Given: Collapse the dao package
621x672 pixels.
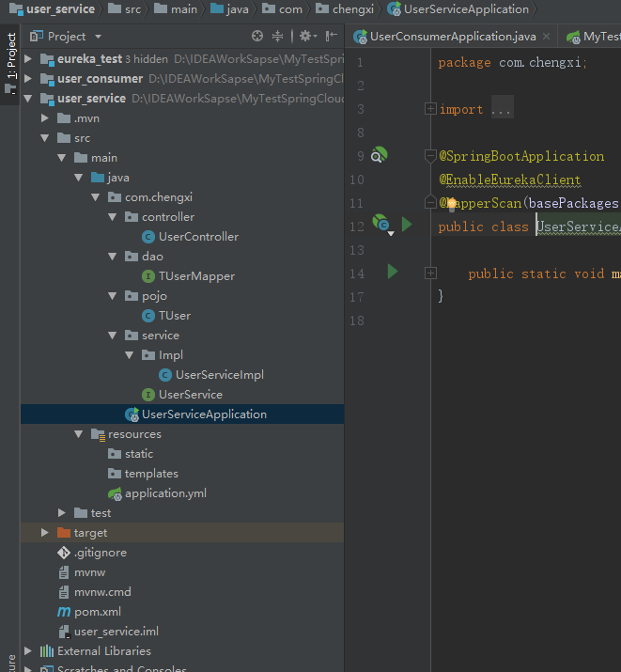Looking at the screenshot, I should [113, 257].
